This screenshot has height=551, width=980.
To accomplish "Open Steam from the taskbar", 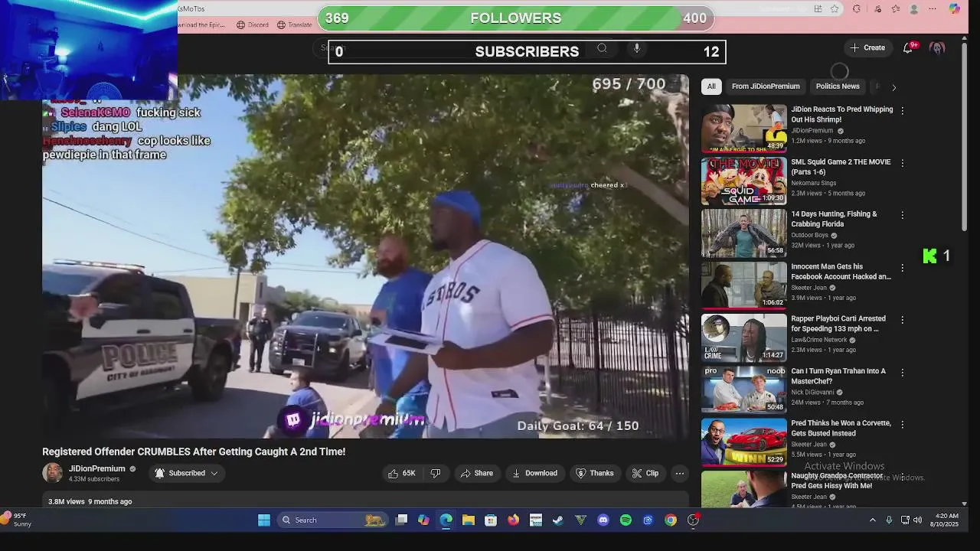I will coord(558,520).
